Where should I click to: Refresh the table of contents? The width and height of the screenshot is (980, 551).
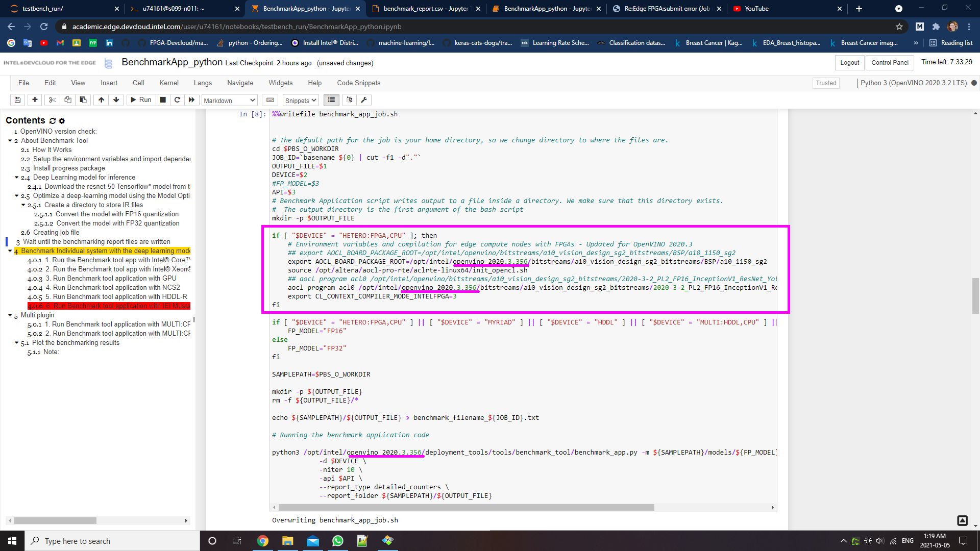53,121
